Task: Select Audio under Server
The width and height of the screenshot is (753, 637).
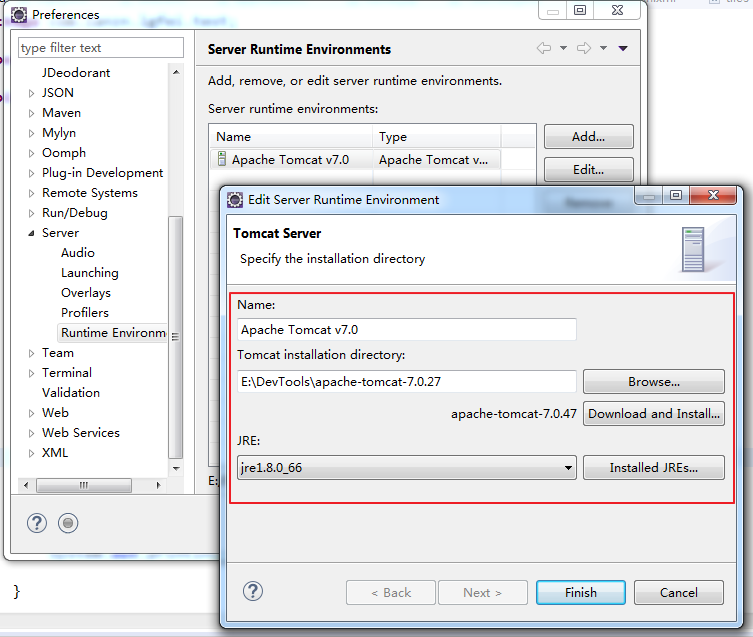Action: pyautogui.click(x=78, y=253)
